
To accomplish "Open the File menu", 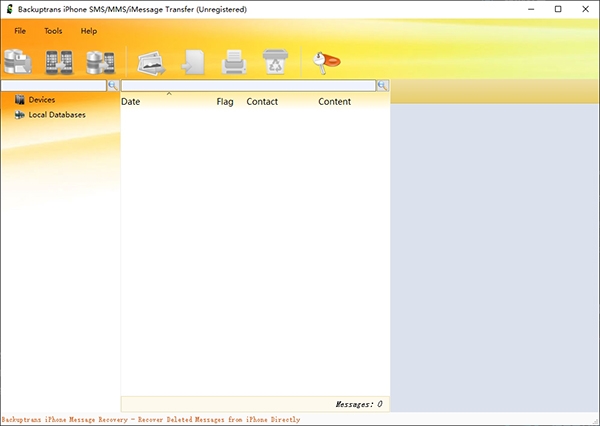I will coord(20,31).
